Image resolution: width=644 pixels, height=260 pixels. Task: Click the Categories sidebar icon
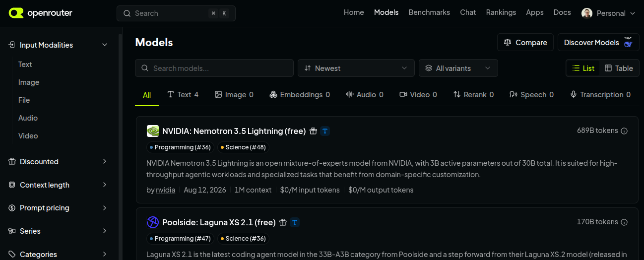(x=12, y=255)
